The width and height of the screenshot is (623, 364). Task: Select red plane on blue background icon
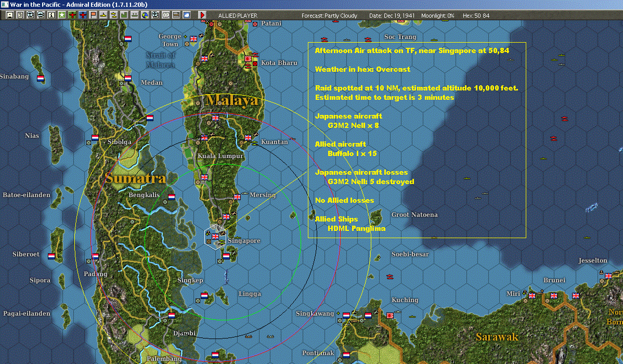[83, 15]
